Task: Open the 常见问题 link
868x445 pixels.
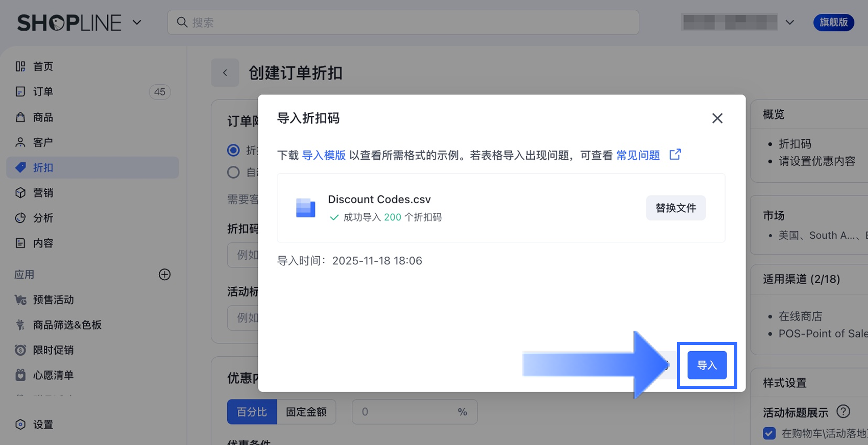Action: pos(638,155)
